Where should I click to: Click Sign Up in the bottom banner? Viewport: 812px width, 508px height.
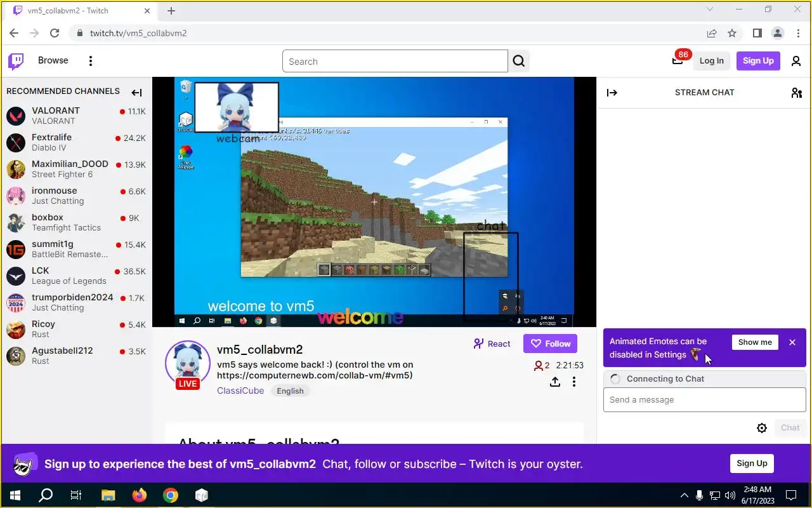[x=752, y=463]
